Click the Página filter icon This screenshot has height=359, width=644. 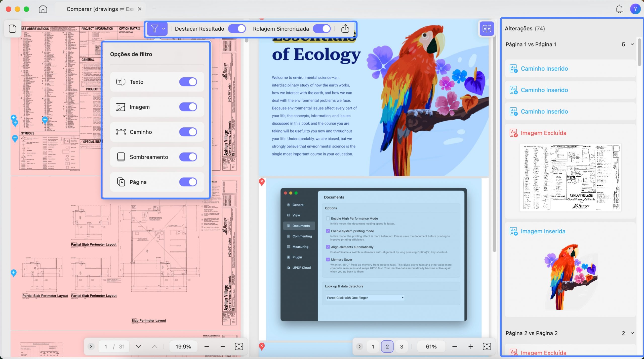(121, 182)
